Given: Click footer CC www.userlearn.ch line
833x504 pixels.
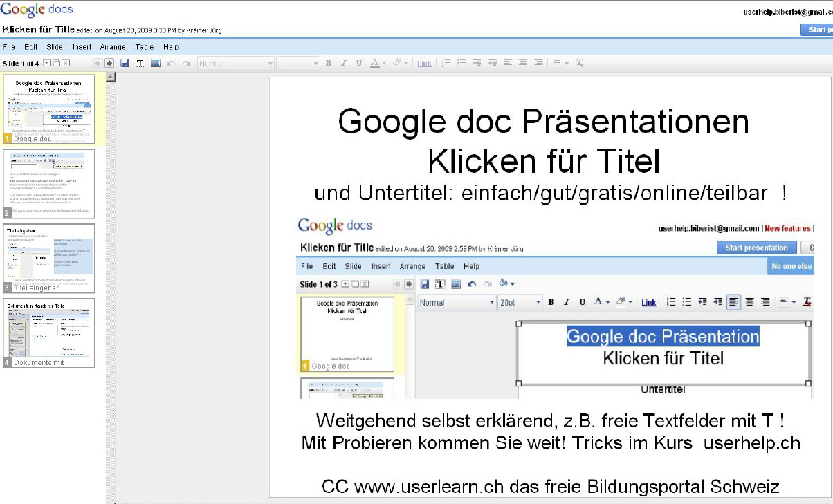Looking at the screenshot, I should [550, 487].
